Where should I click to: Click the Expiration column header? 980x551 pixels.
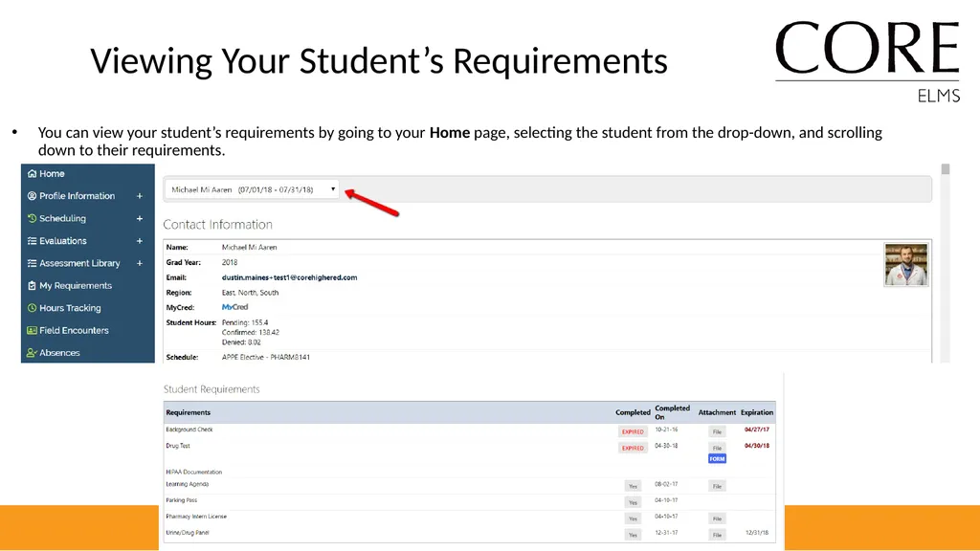pos(757,412)
